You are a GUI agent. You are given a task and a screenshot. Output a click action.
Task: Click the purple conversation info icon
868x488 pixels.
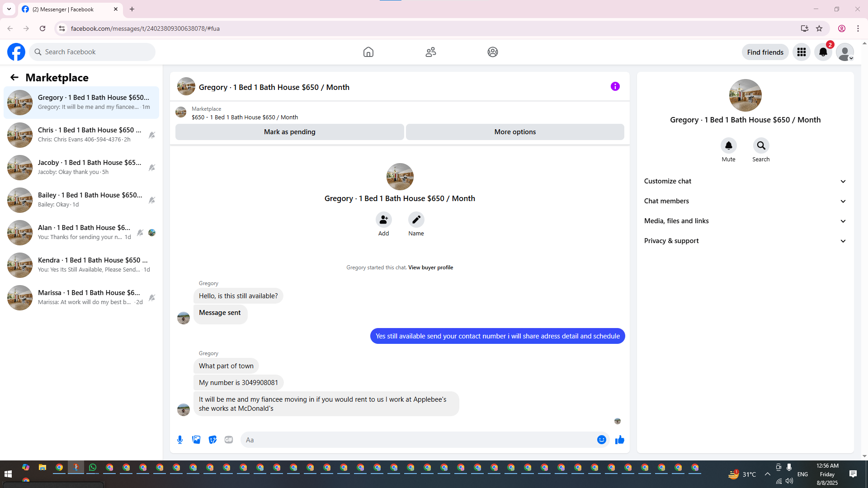(x=615, y=86)
